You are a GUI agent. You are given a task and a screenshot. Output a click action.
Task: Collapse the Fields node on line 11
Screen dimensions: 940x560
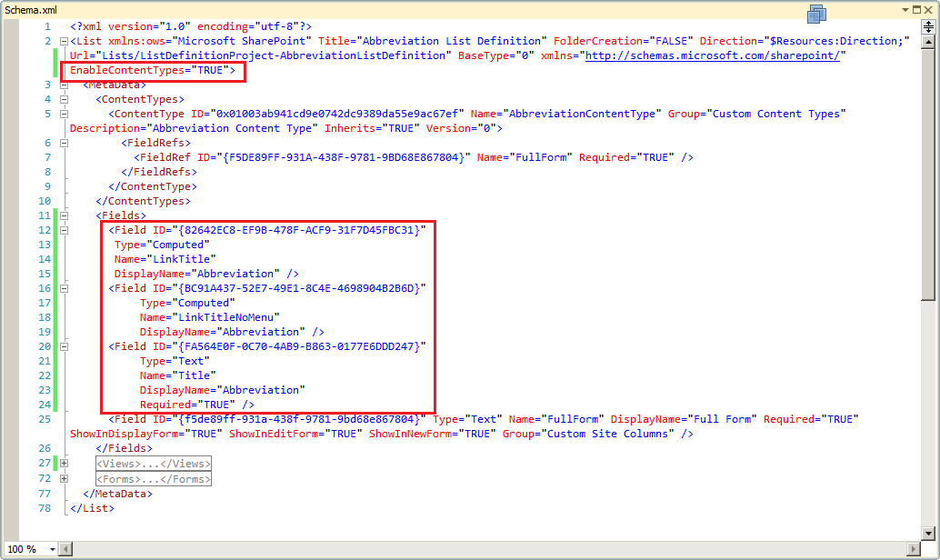click(64, 215)
